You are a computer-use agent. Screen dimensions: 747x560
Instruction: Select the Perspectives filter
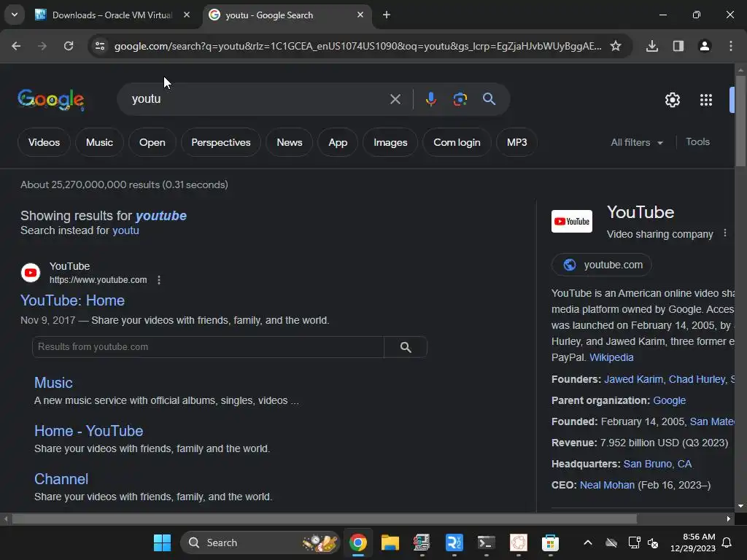(220, 142)
